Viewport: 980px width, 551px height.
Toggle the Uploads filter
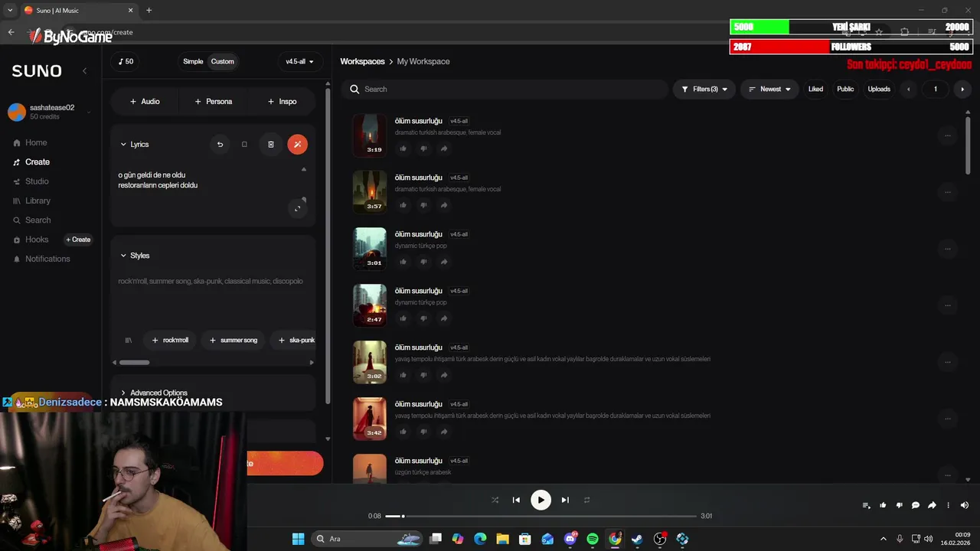click(879, 89)
